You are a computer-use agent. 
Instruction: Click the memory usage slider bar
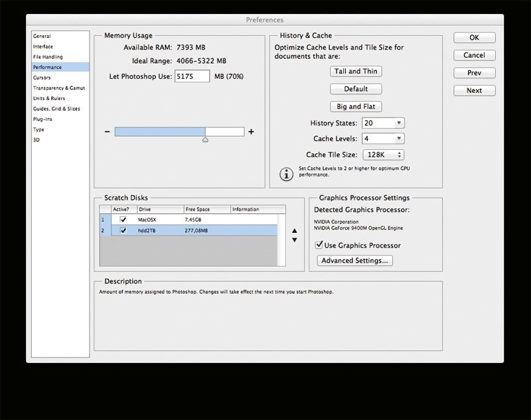(x=179, y=131)
